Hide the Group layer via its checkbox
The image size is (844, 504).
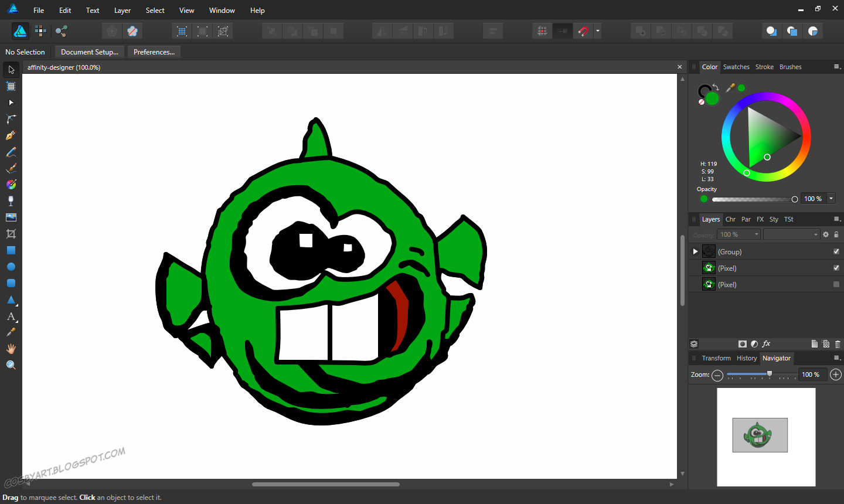point(836,251)
